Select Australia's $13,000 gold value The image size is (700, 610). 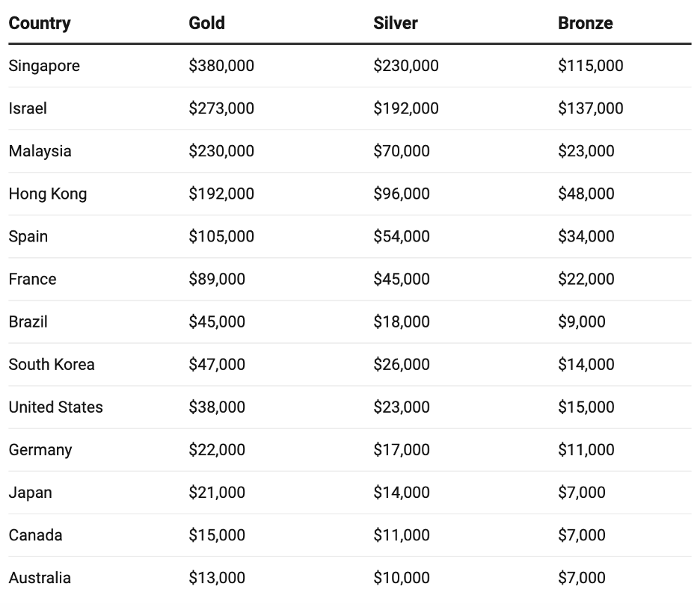click(217, 577)
